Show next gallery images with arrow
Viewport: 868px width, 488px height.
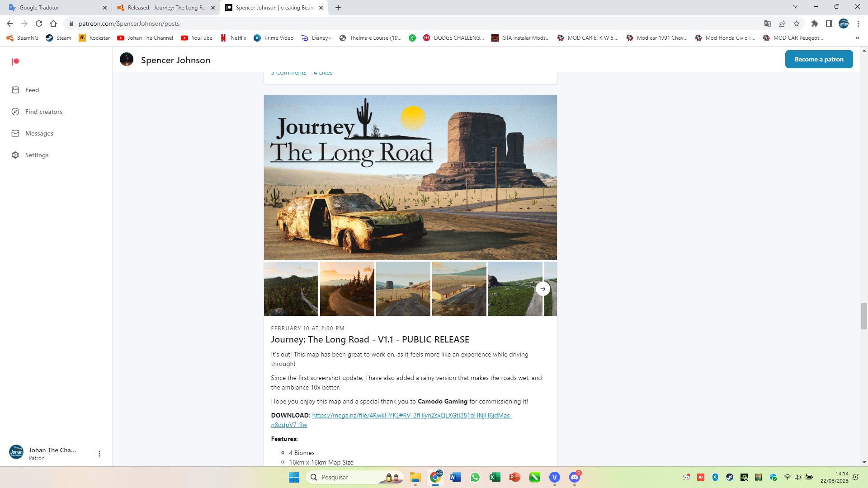coord(542,289)
